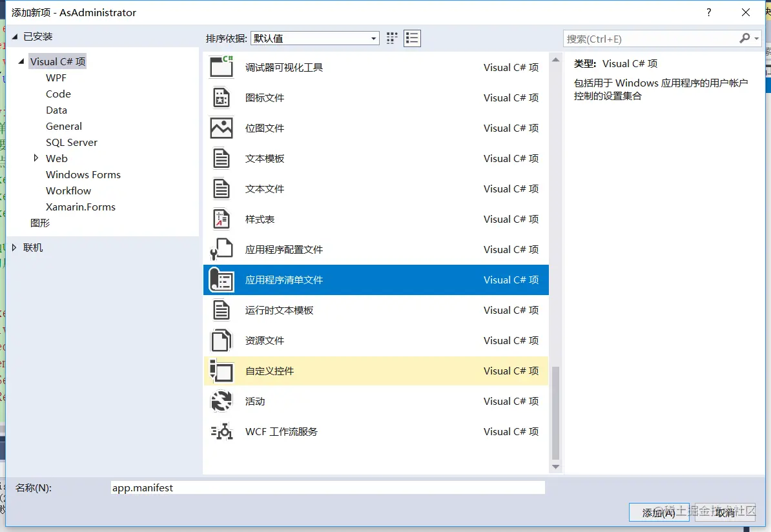
Task: Expand the 联机 section
Action: coord(14,247)
